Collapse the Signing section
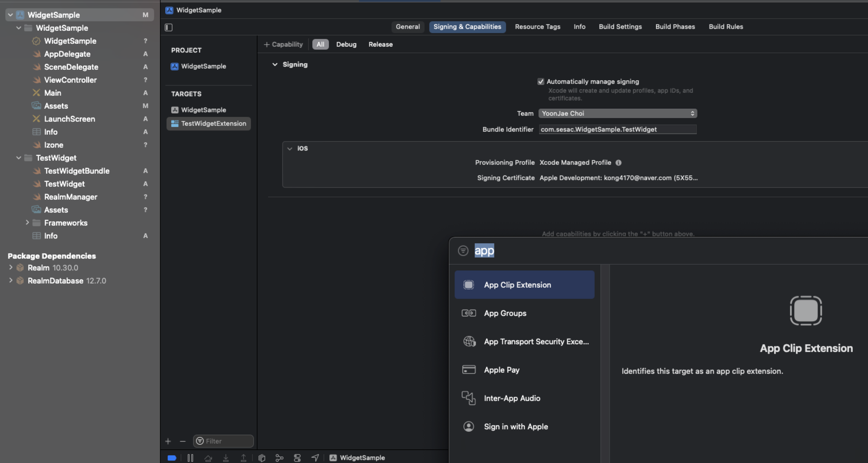The image size is (868, 463). point(275,64)
